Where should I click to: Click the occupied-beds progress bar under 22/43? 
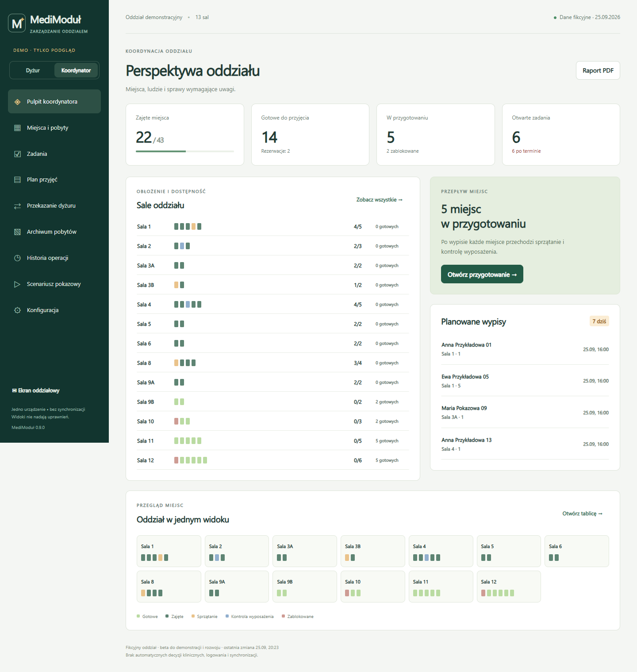coord(185,151)
